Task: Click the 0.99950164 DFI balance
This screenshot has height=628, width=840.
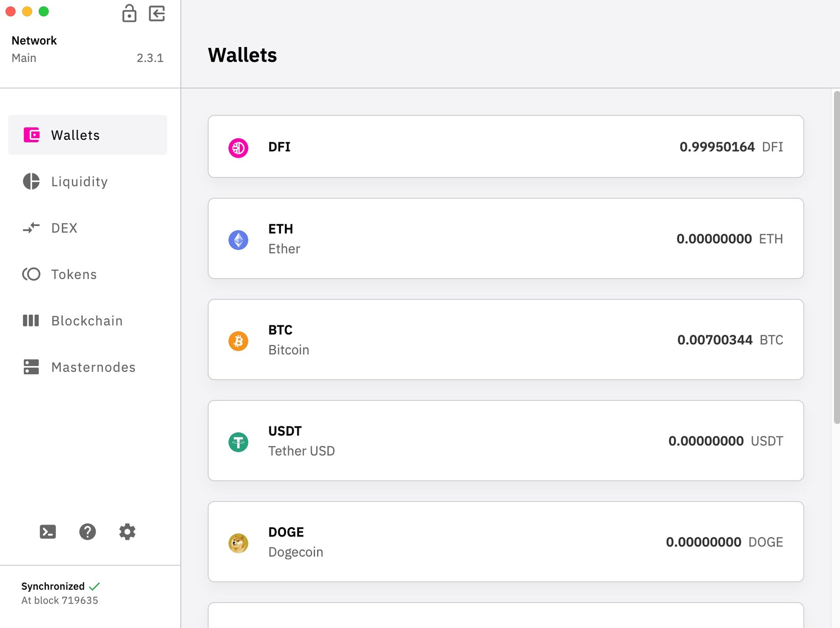Action: pyautogui.click(x=731, y=147)
